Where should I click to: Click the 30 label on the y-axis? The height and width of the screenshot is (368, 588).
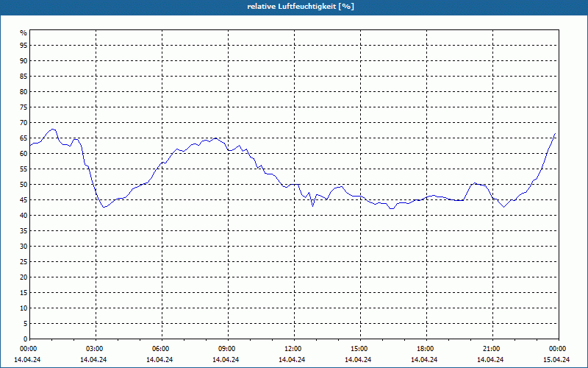[x=24, y=247]
